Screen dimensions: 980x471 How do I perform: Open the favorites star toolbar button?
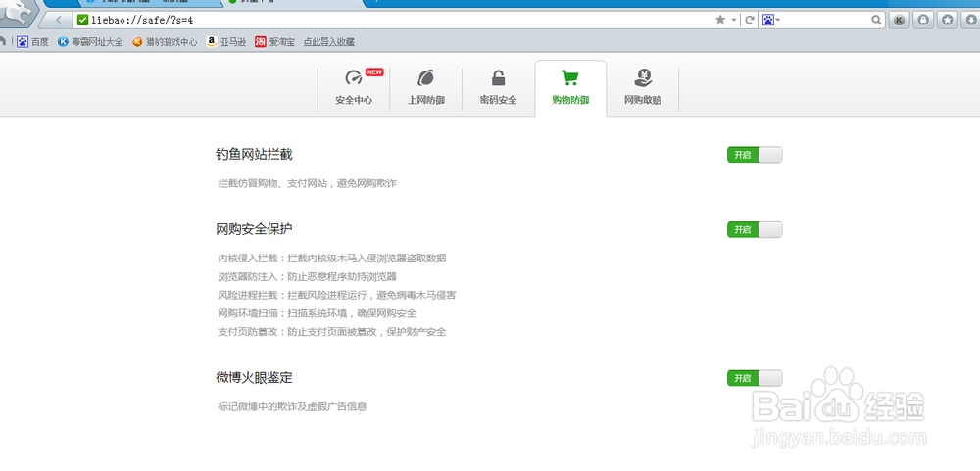pos(948,21)
